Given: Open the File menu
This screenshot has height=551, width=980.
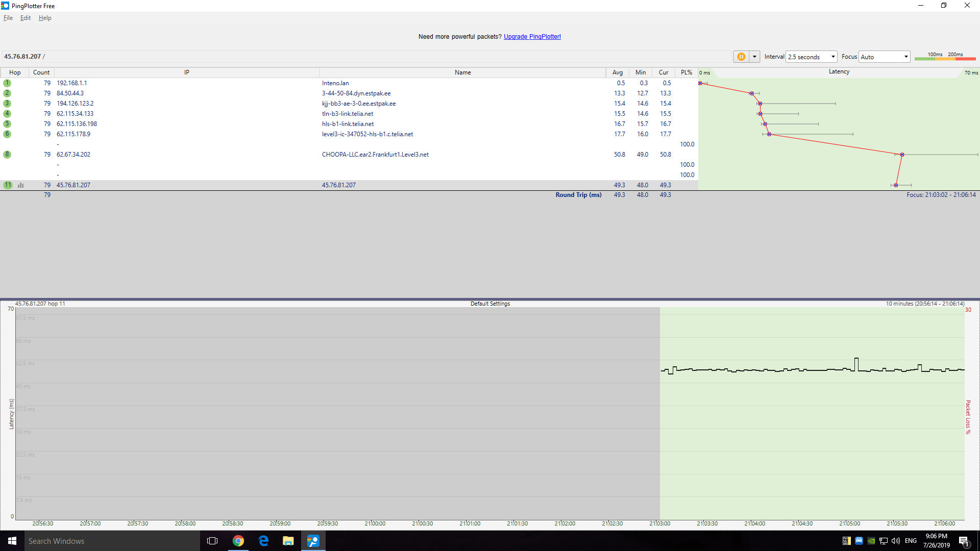Looking at the screenshot, I should (8, 18).
